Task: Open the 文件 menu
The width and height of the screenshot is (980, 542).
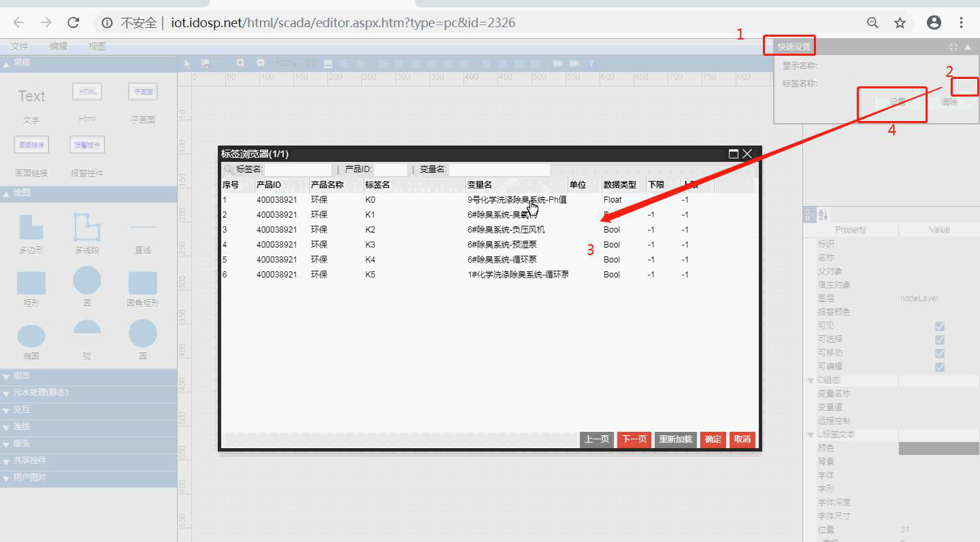Action: (20, 46)
